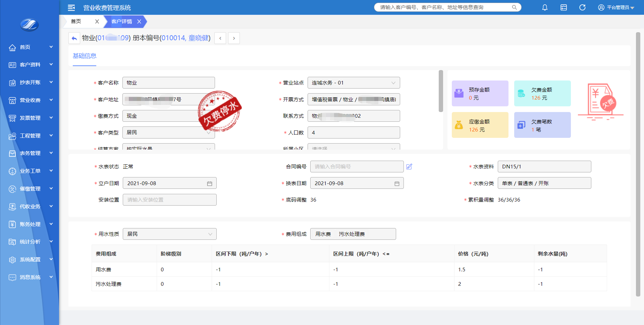Expand the 客户资料 menu chevron
The image size is (644, 325).
click(x=51, y=64)
